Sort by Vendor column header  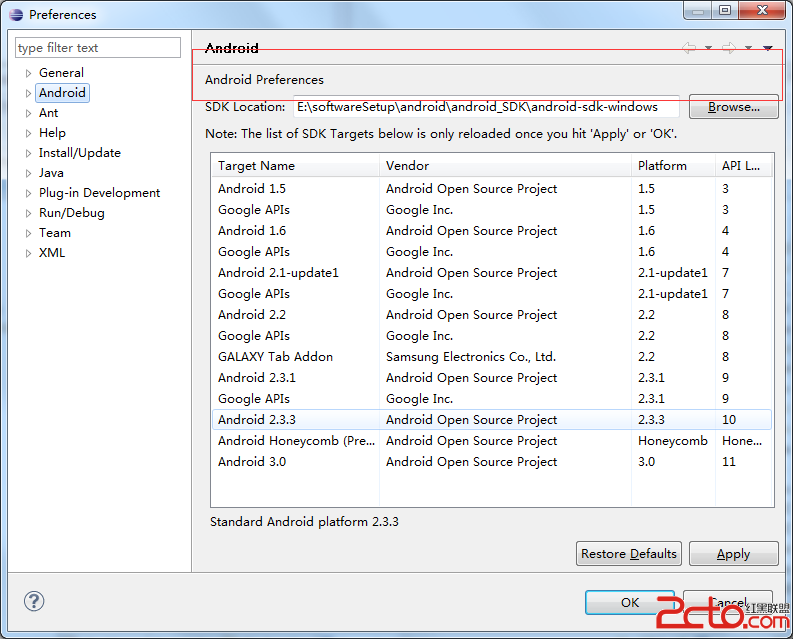[x=505, y=165]
